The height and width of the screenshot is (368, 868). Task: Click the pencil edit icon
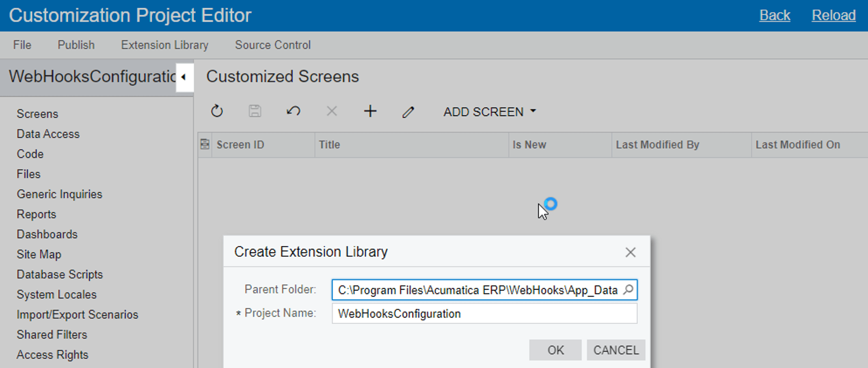click(x=408, y=112)
